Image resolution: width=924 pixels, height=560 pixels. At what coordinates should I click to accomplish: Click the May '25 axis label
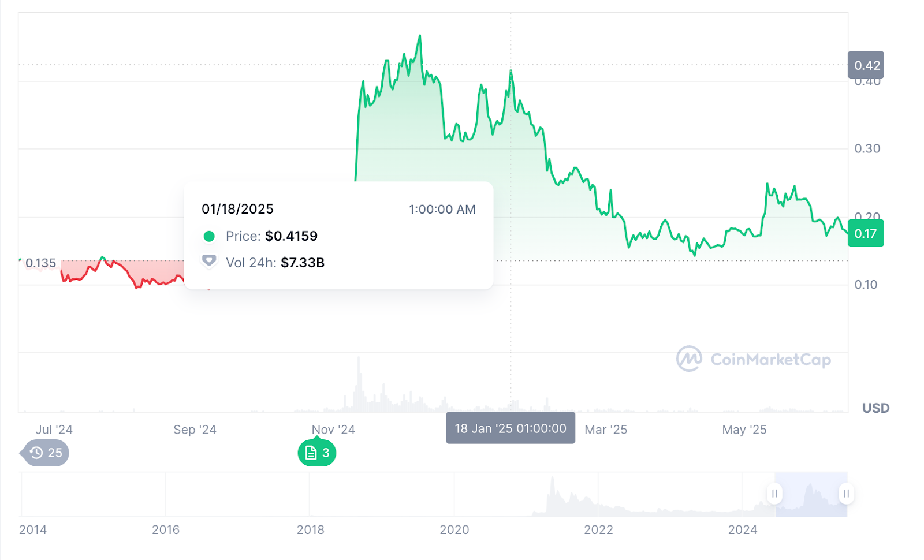[x=744, y=430]
